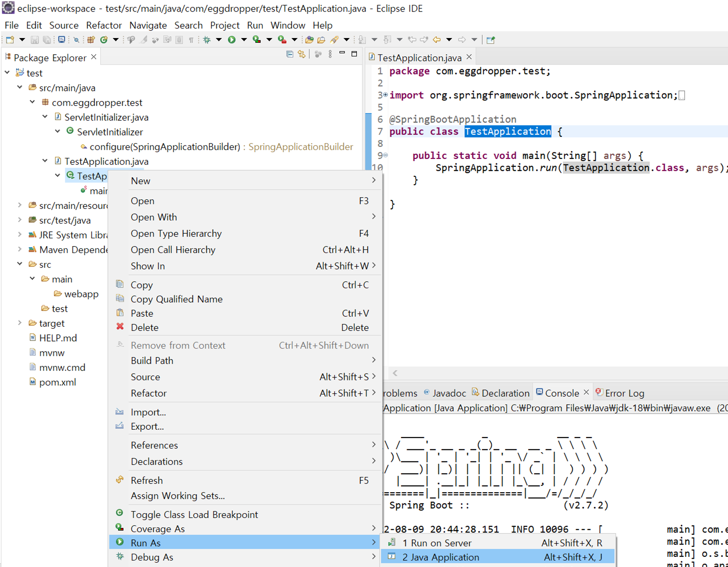This screenshot has height=567, width=728.
Task: Expand the src/test/java folder
Action: 20,220
